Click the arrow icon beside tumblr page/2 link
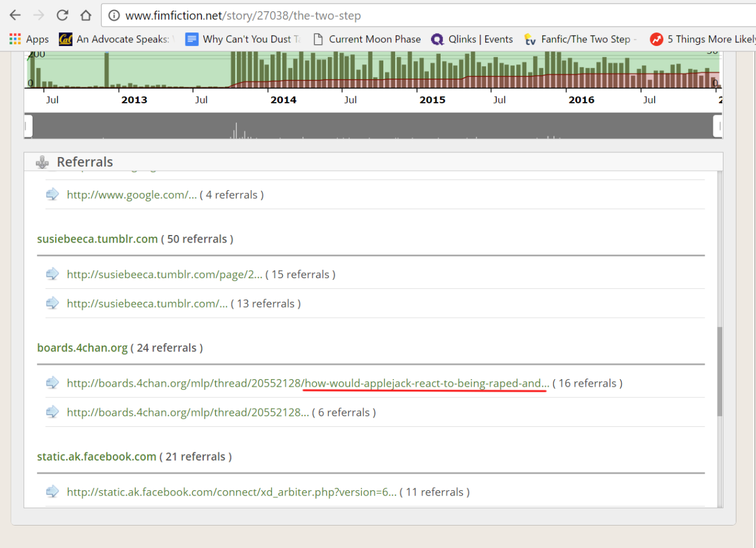 [x=53, y=274]
